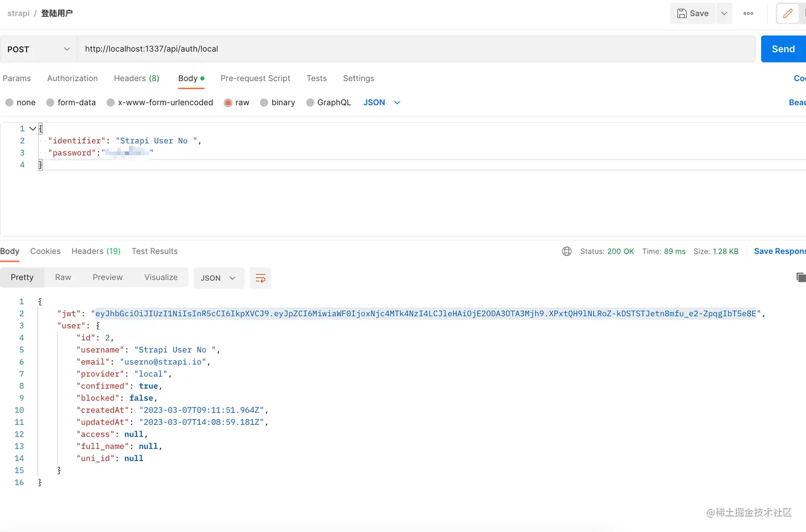Click the jwt token value
Image resolution: width=806 pixels, height=532 pixels.
(x=426, y=313)
